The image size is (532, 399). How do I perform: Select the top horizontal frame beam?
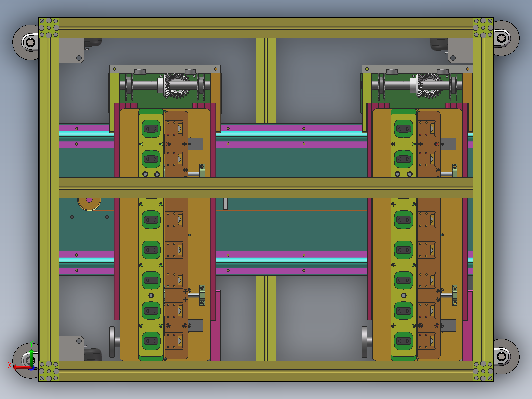(266, 28)
